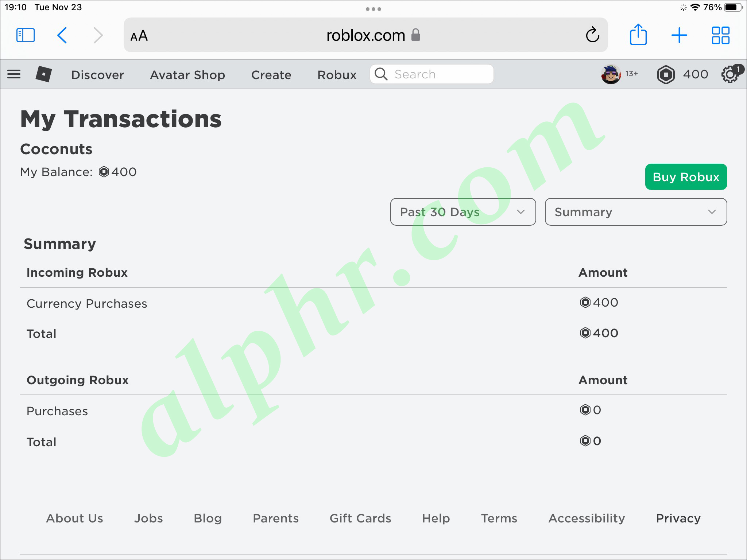Click the Help footer link
The image size is (747, 560).
click(436, 518)
